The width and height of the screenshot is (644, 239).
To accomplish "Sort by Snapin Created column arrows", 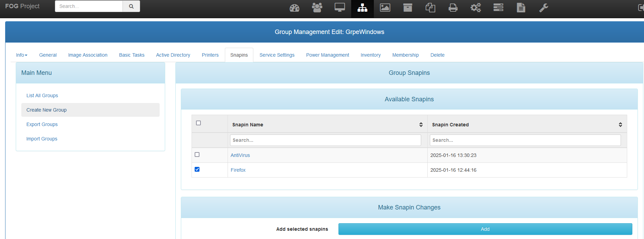I will pos(620,125).
